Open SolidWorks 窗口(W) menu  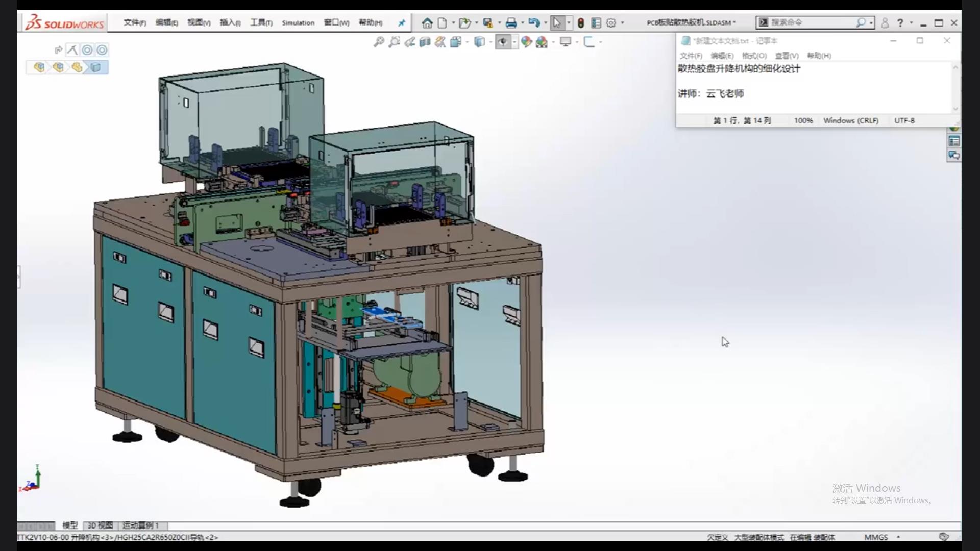[x=336, y=23]
